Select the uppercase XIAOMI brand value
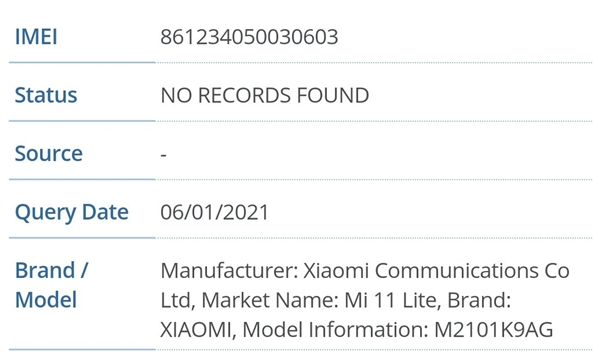The height and width of the screenshot is (364, 600). (196, 330)
